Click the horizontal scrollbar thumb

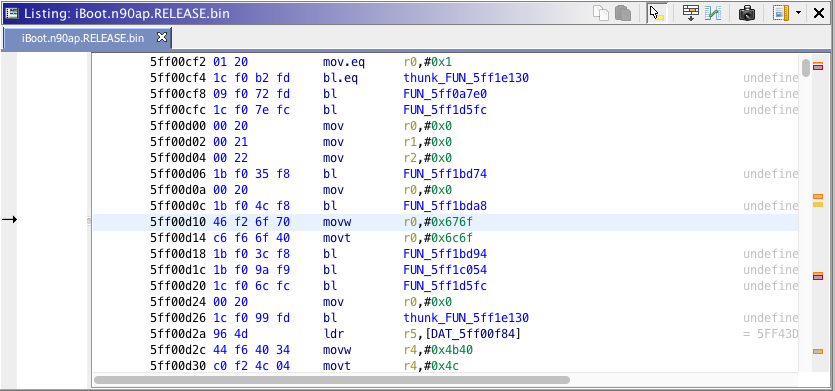pyautogui.click(x=331, y=380)
